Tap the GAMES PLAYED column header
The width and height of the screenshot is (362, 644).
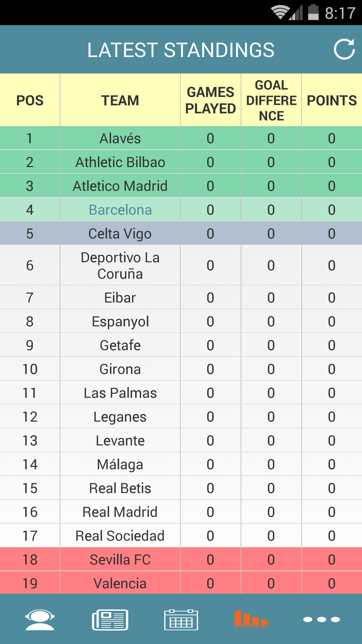(210, 100)
